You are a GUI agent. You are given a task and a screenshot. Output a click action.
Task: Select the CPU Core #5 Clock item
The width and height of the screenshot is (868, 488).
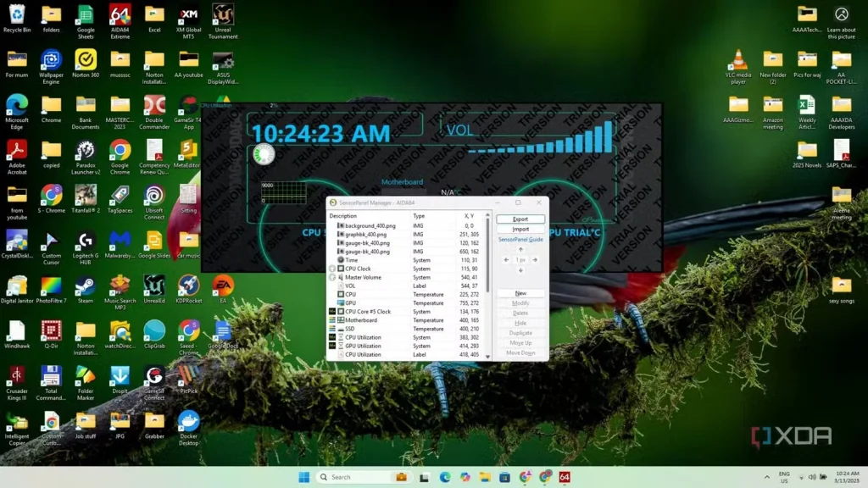point(368,312)
